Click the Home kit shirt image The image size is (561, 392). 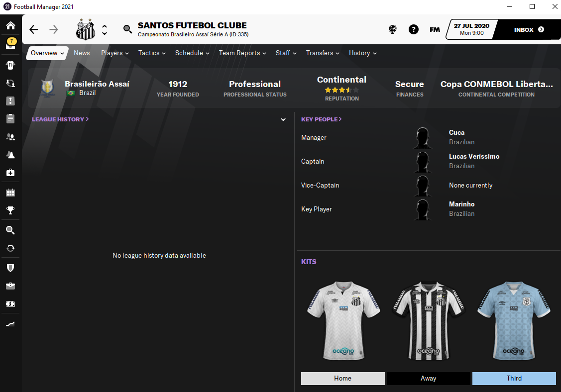click(343, 320)
